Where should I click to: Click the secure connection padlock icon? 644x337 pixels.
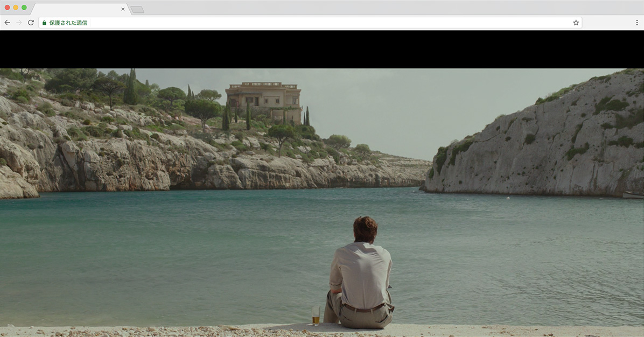click(44, 23)
